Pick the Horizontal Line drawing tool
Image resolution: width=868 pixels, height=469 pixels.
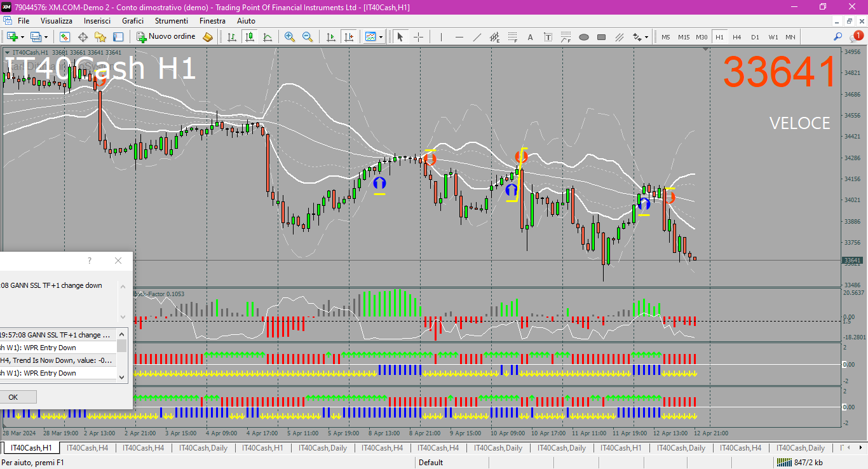coord(459,37)
